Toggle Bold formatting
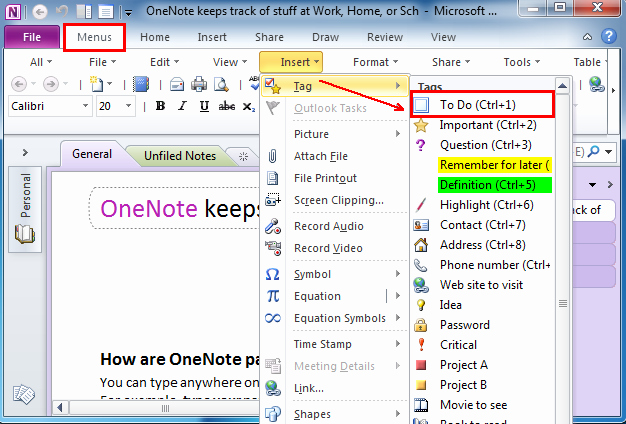This screenshot has height=424, width=626. point(160,106)
